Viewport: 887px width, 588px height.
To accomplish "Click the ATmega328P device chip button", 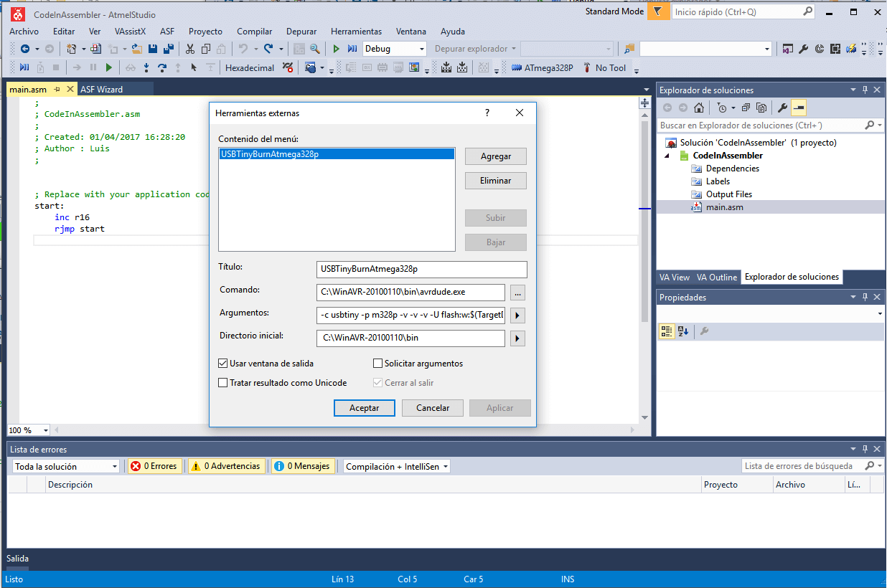I will click(542, 67).
